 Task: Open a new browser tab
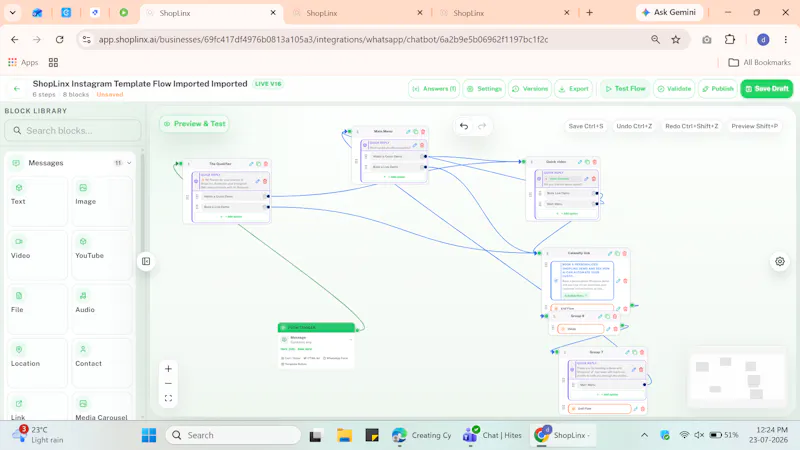pyautogui.click(x=589, y=13)
